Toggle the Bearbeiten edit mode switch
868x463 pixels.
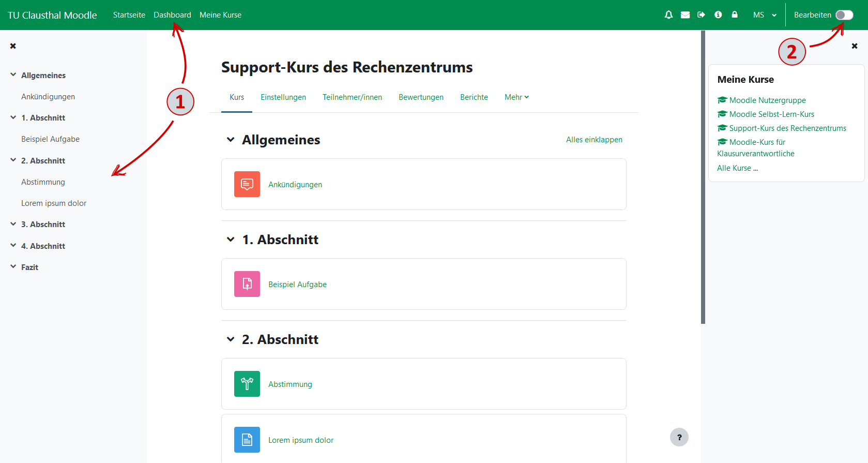[x=844, y=15]
